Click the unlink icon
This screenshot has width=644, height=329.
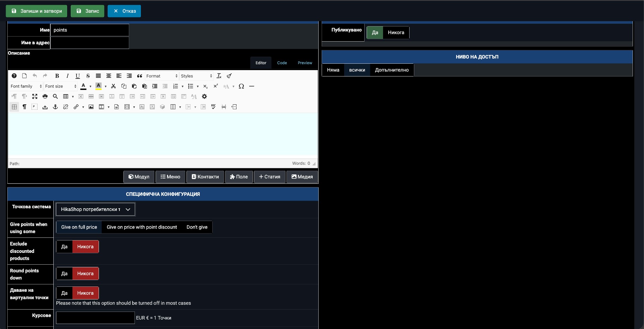tap(66, 107)
